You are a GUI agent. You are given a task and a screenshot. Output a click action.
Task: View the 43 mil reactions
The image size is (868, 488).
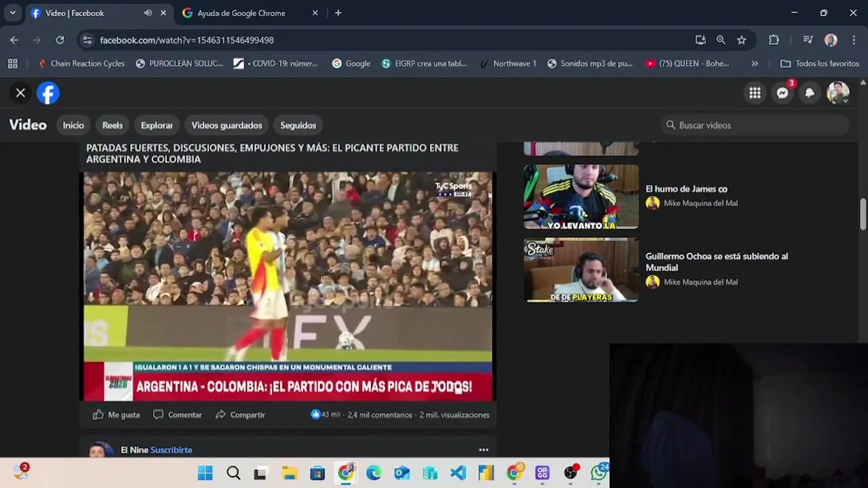click(x=325, y=414)
